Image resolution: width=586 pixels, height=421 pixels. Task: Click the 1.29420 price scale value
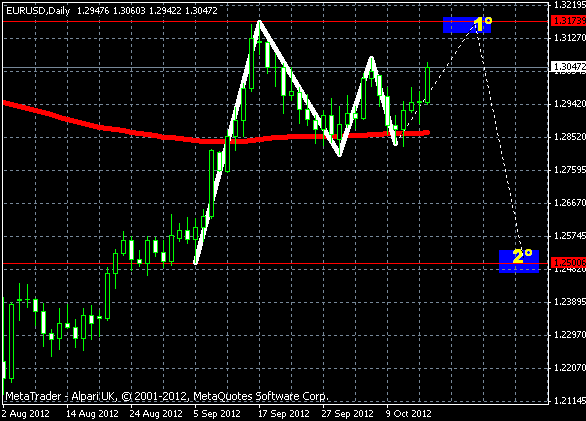coord(570,104)
